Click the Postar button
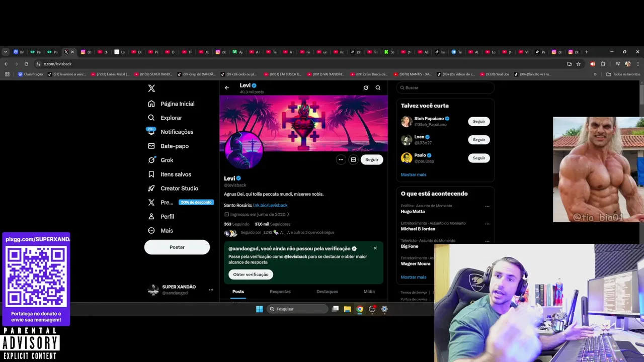 click(177, 247)
